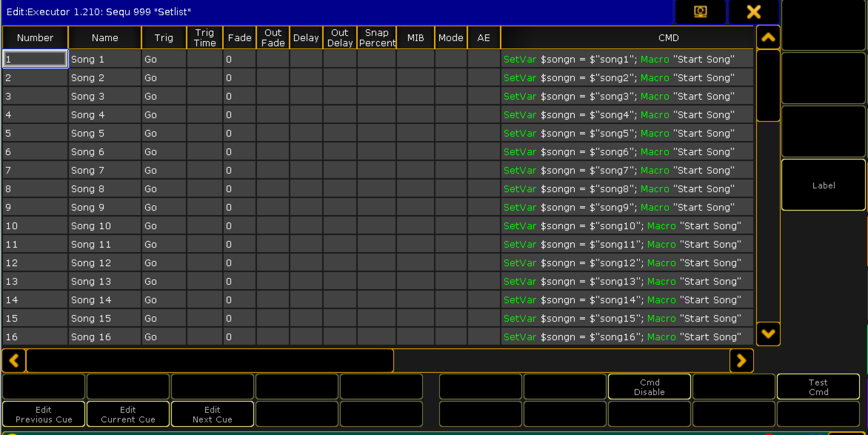Select the 'Song 16' name cell
This screenshot has height=435, width=868.
coord(105,337)
